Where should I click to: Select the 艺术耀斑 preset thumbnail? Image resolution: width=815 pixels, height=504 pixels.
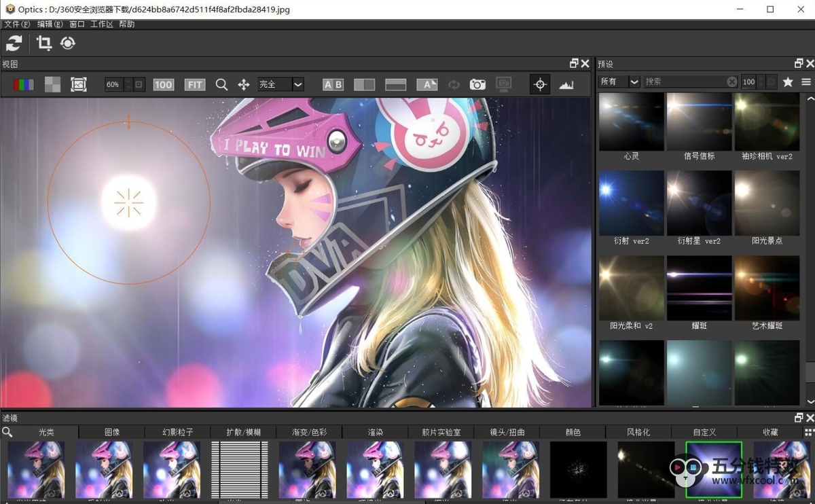[767, 288]
